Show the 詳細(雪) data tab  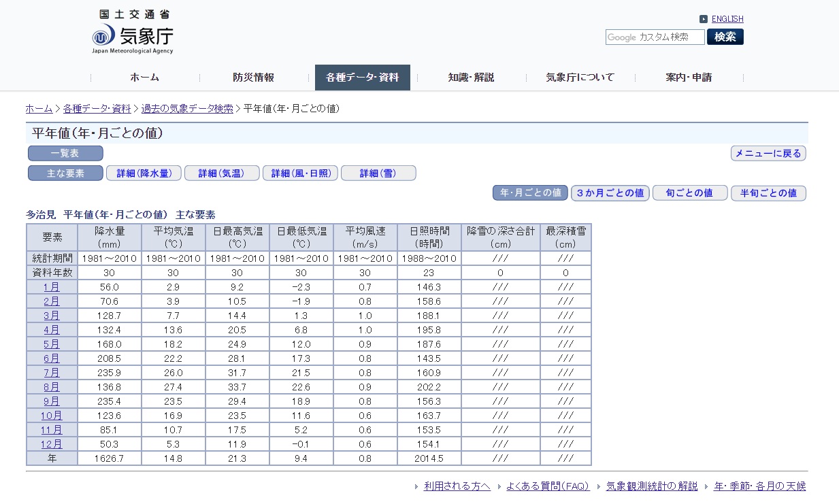click(378, 173)
